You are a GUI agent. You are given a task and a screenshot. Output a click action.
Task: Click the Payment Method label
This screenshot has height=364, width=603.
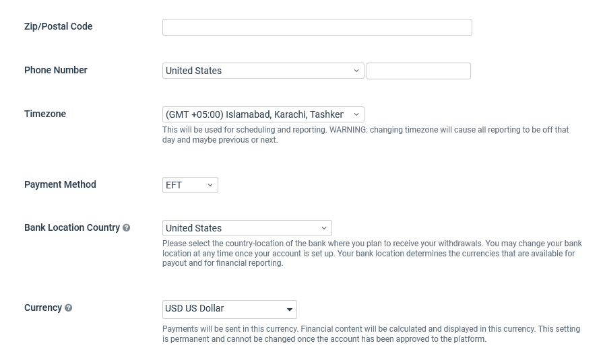60,184
